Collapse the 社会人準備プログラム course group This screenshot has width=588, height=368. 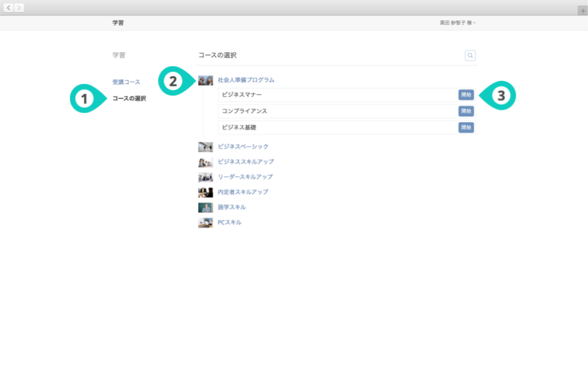point(246,80)
